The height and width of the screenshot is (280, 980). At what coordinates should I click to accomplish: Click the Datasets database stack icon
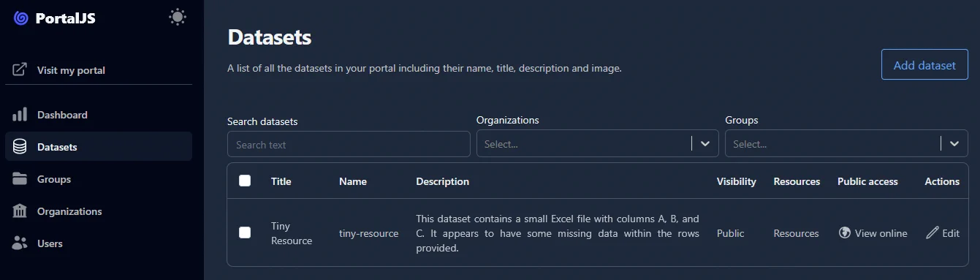(20, 147)
